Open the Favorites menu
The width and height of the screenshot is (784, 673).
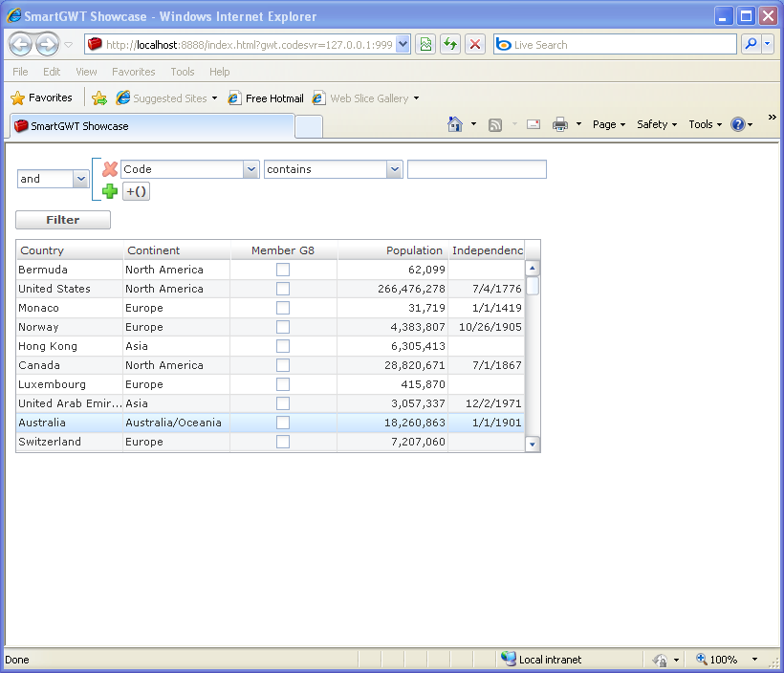(134, 72)
